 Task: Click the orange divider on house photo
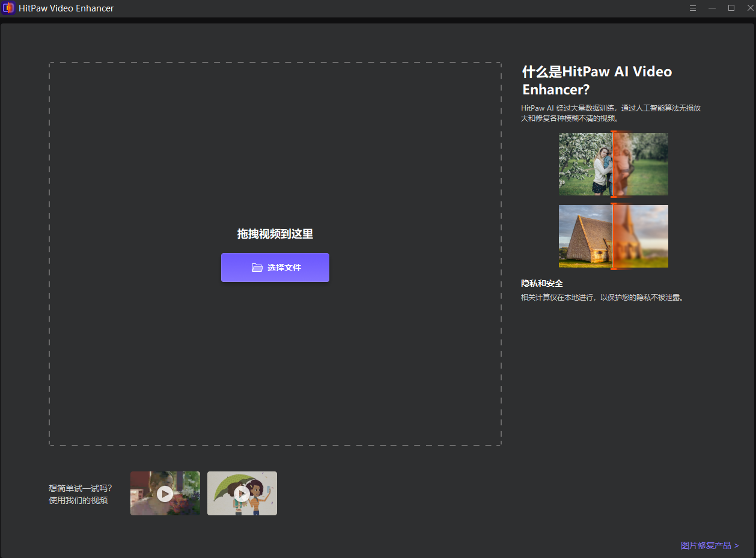pos(613,236)
